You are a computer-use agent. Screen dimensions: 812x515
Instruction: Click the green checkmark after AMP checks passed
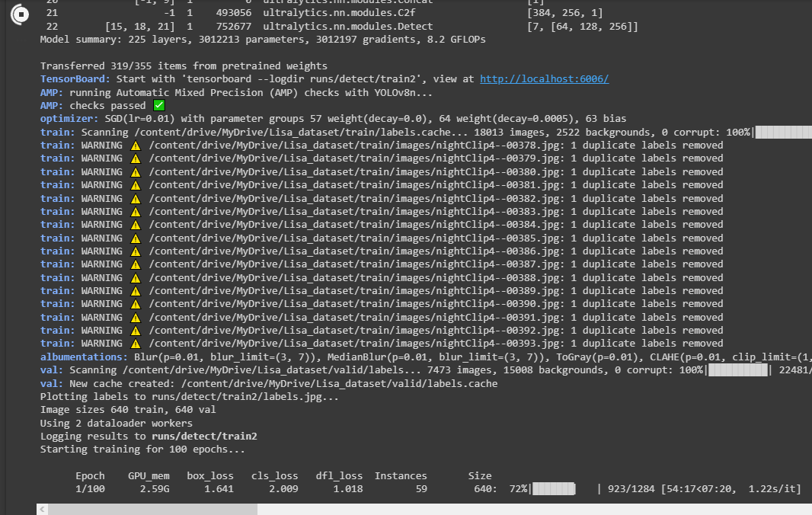158,106
